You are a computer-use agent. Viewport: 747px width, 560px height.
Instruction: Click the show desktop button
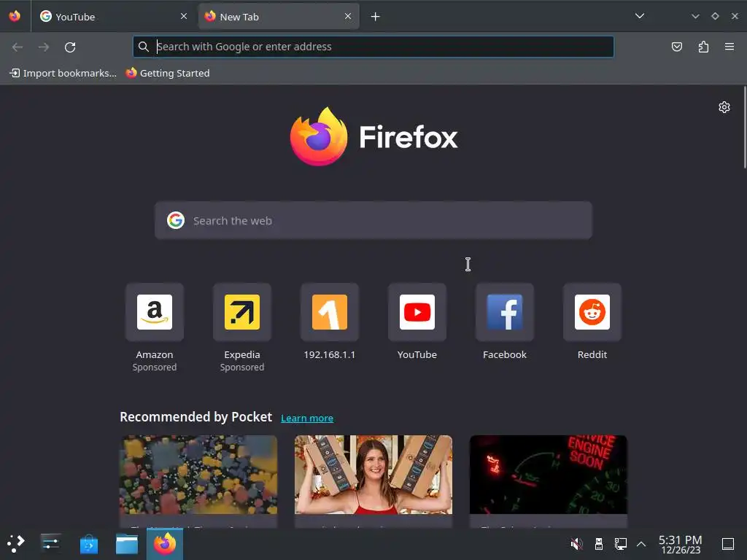(727, 543)
